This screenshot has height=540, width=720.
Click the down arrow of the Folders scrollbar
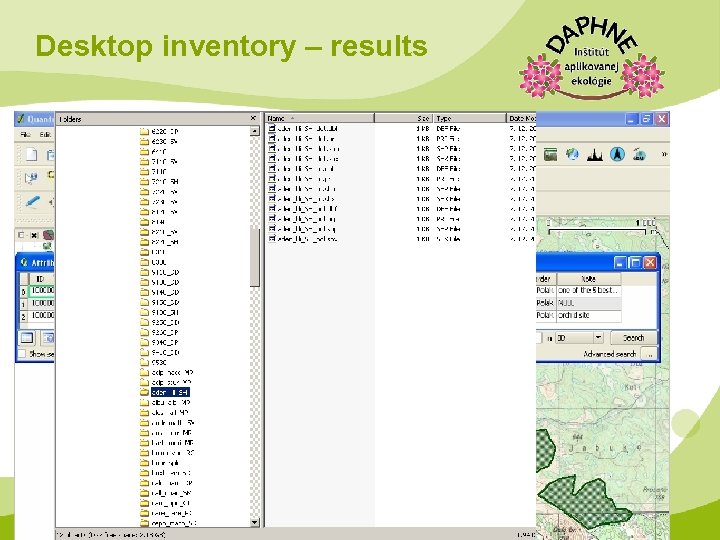[x=255, y=522]
